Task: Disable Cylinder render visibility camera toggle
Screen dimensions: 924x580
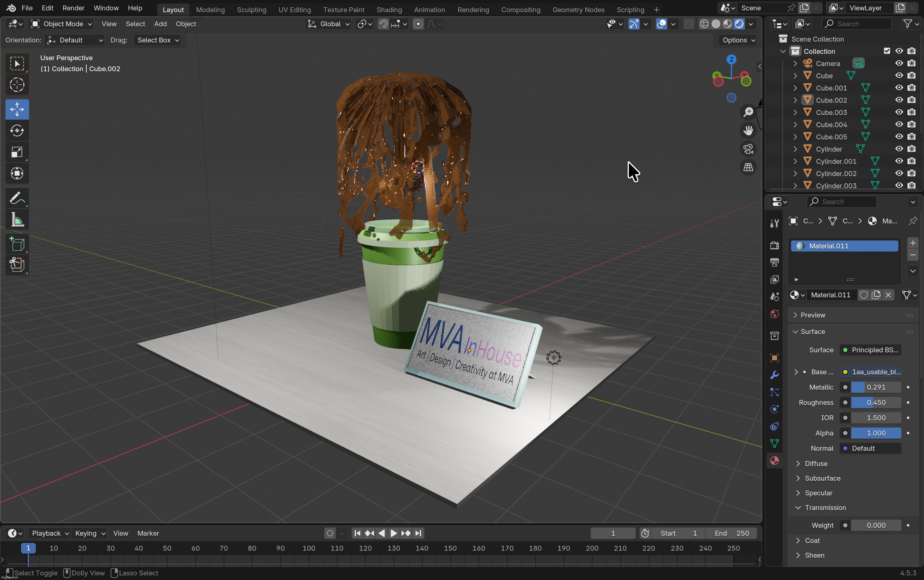Action: click(912, 149)
